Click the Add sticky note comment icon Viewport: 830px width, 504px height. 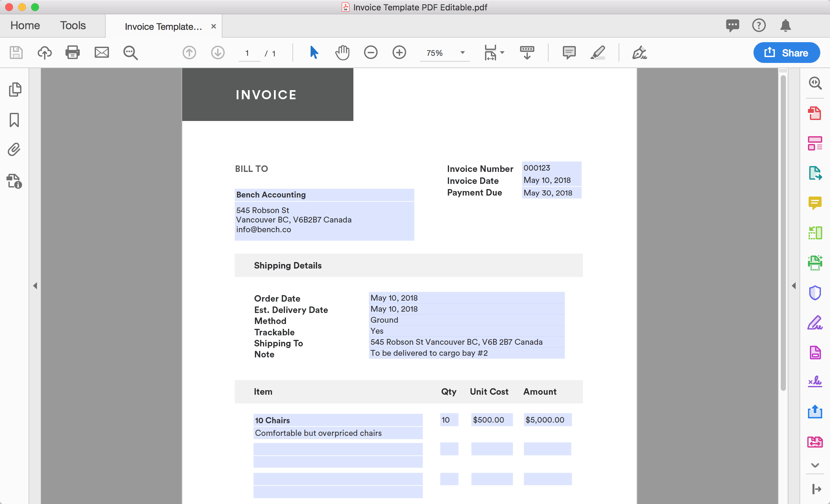569,53
